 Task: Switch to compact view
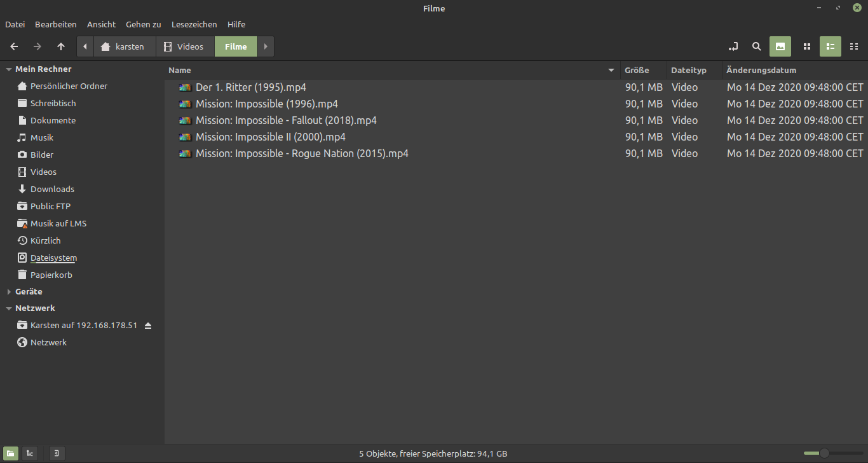[x=854, y=46]
